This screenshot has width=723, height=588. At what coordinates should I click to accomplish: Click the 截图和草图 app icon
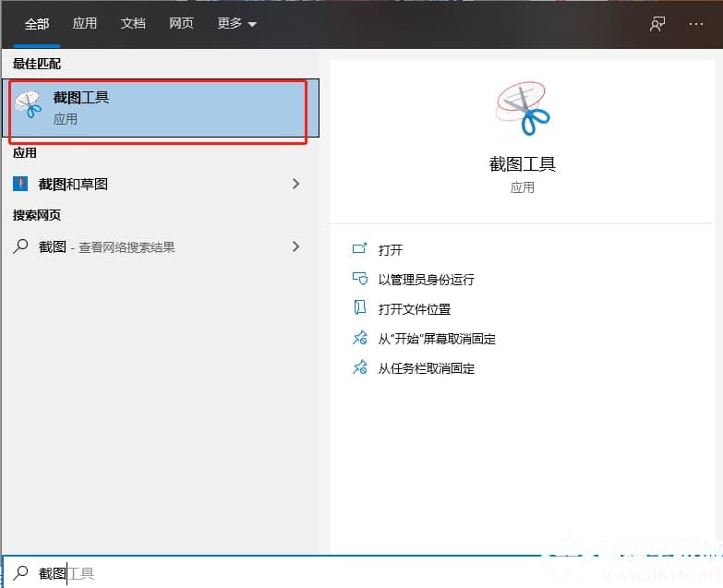(20, 184)
